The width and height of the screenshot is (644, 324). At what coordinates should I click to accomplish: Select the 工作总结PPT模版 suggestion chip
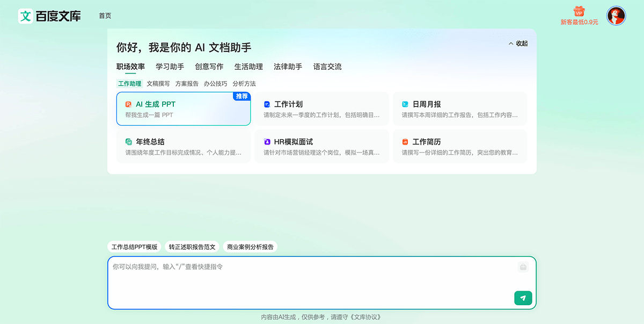[133, 247]
